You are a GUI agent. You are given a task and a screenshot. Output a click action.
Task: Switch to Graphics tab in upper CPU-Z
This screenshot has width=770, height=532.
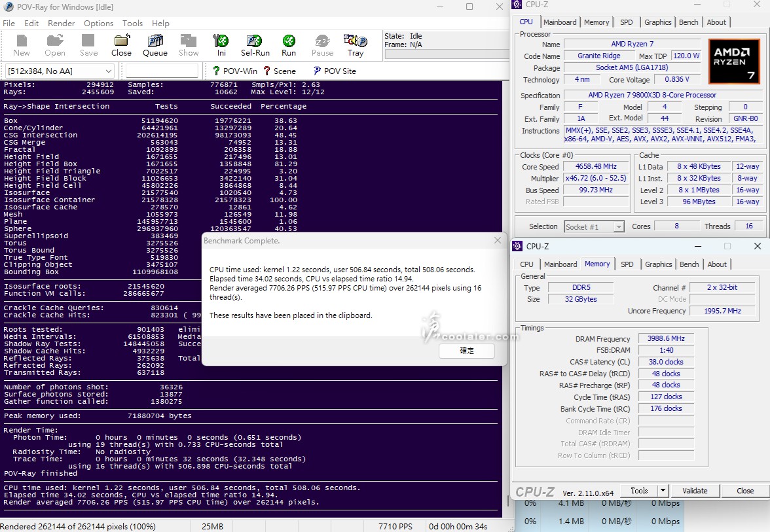[x=658, y=22]
